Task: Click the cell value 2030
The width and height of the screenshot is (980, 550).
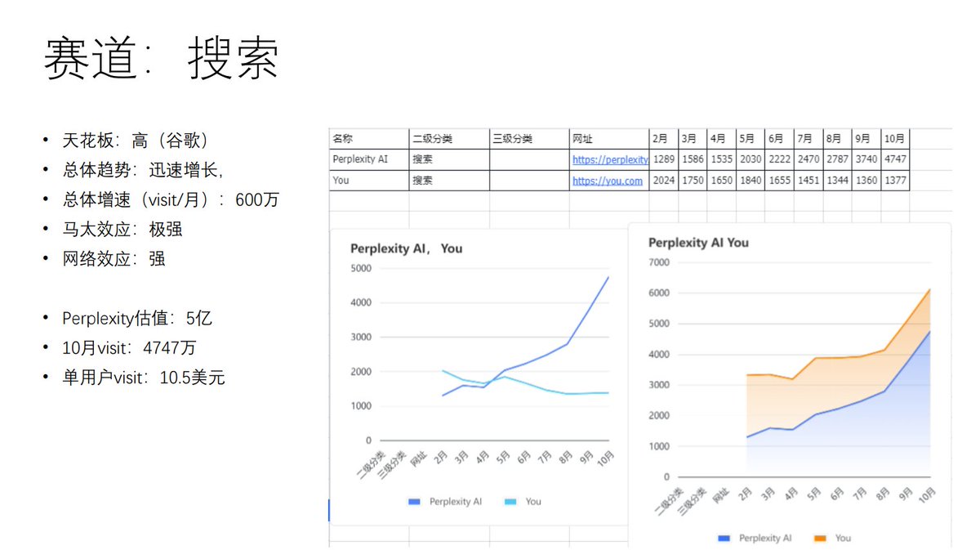Action: 751,159
